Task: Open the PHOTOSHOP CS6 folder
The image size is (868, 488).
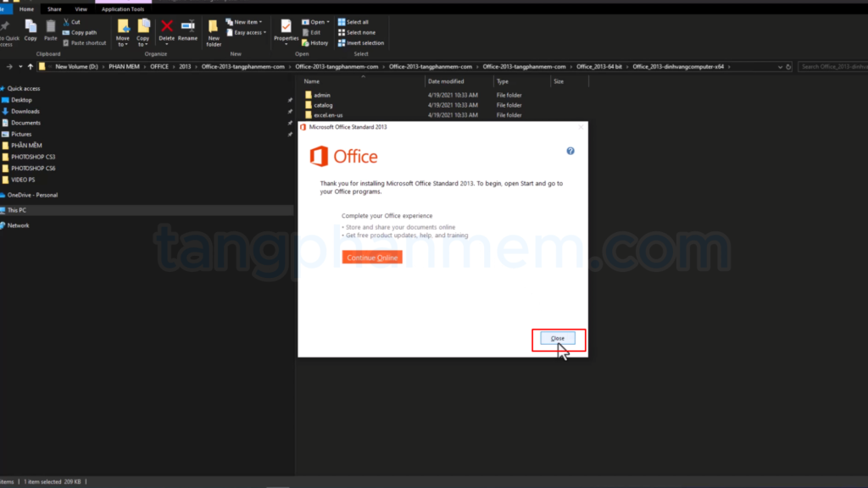Action: click(33, 169)
